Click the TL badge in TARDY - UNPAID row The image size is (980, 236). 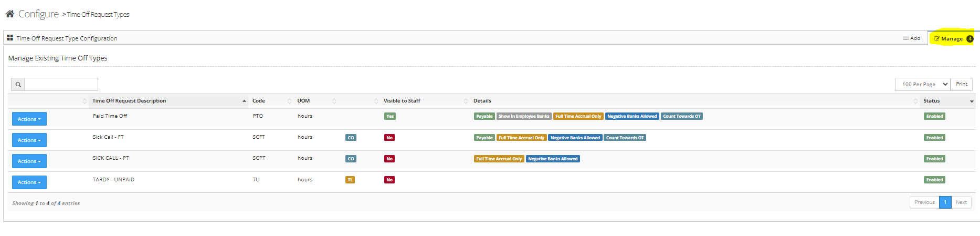(x=350, y=180)
